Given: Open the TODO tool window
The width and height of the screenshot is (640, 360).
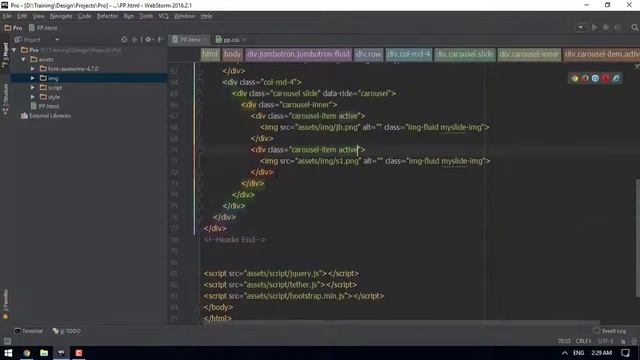Looking at the screenshot, I should (67, 331).
